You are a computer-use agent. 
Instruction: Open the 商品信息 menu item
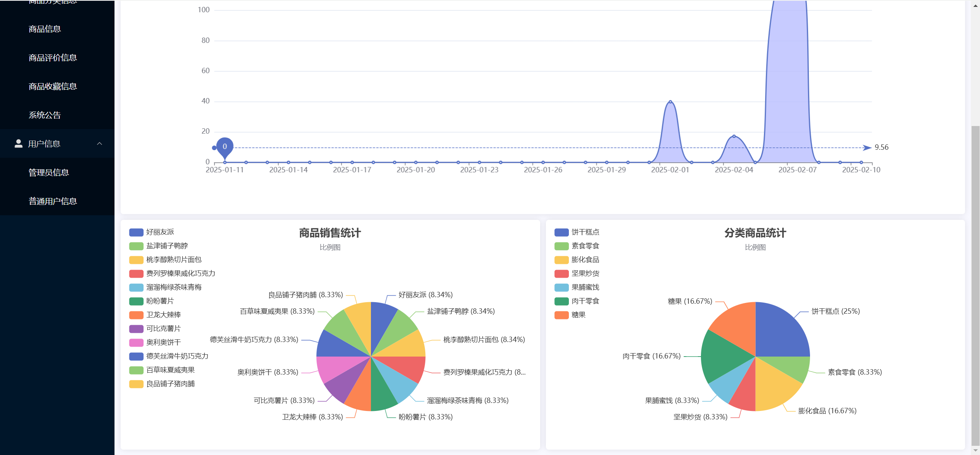[45, 29]
